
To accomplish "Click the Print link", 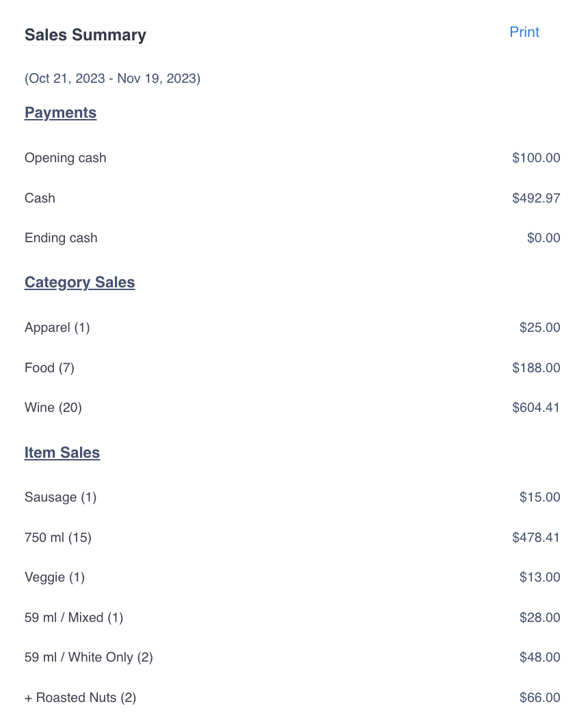I will coord(524,32).
